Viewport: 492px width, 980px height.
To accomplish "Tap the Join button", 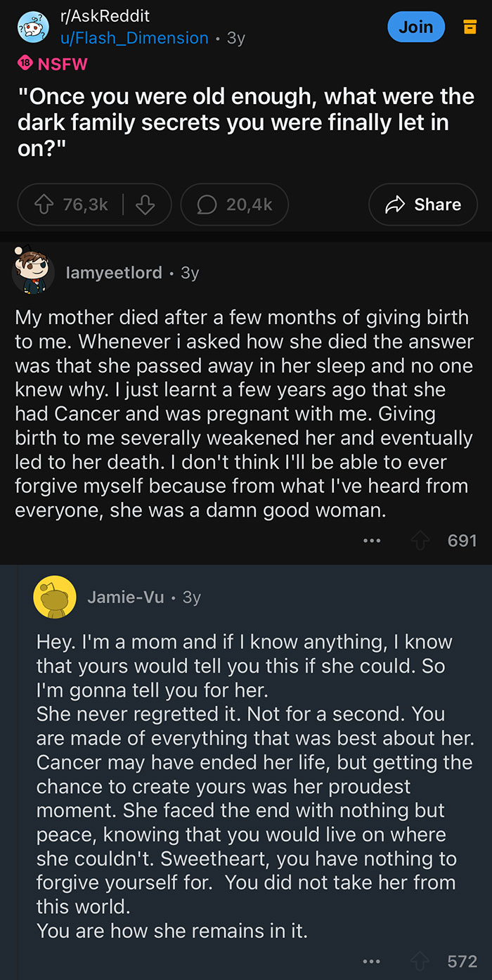I will point(416,26).
